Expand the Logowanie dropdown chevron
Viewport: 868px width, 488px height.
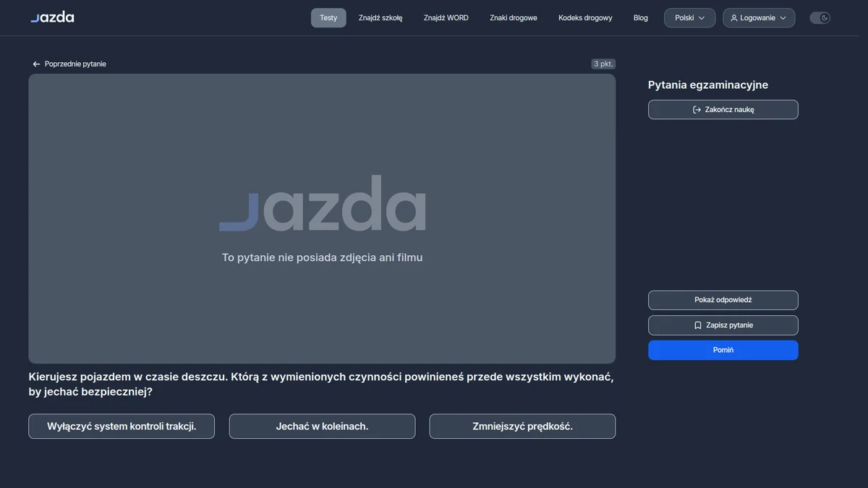pos(783,18)
